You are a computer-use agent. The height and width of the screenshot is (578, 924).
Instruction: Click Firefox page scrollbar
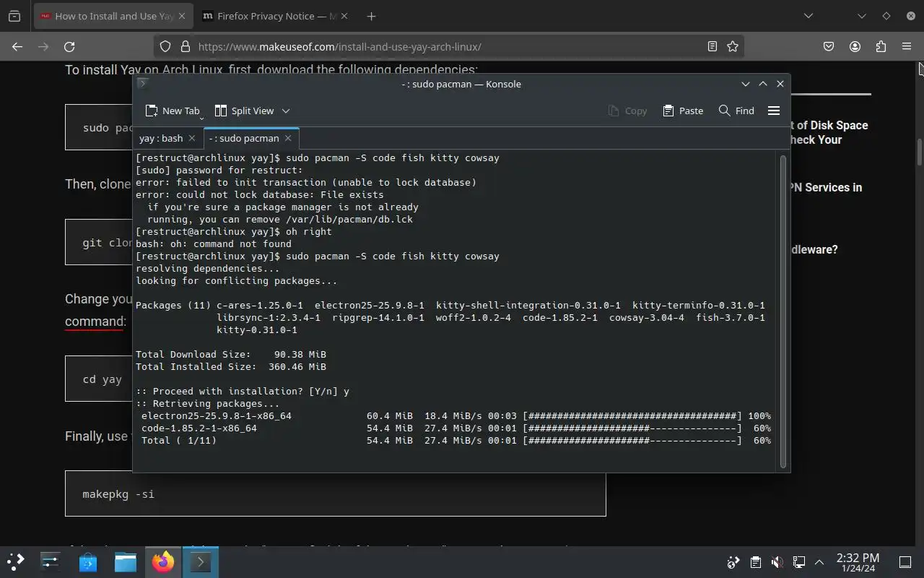920,152
